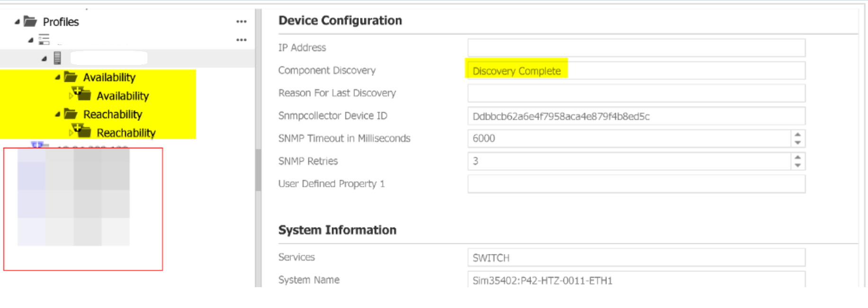
Task: Click the open Availability folder icon
Action: (71, 77)
